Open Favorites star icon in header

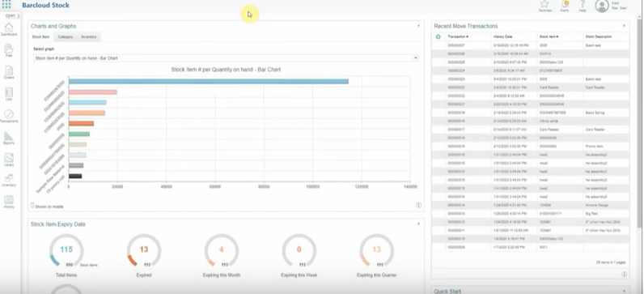point(544,6)
